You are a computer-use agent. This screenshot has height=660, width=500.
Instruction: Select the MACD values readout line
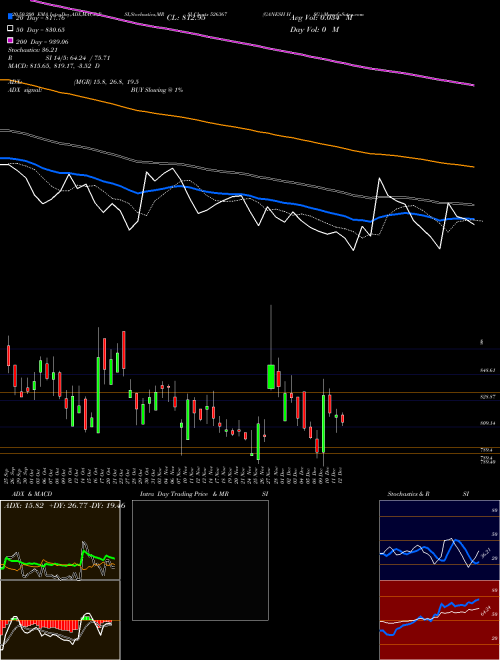pyautogui.click(x=54, y=66)
